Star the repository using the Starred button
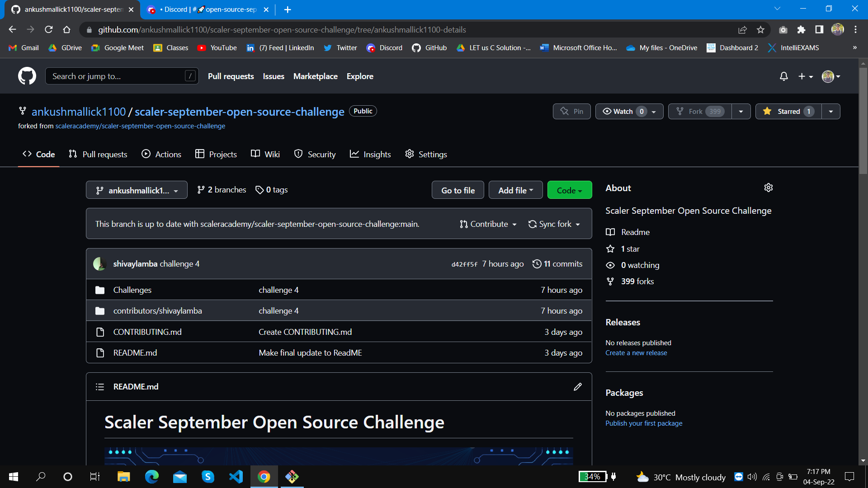Image resolution: width=868 pixels, height=488 pixels. coord(788,111)
